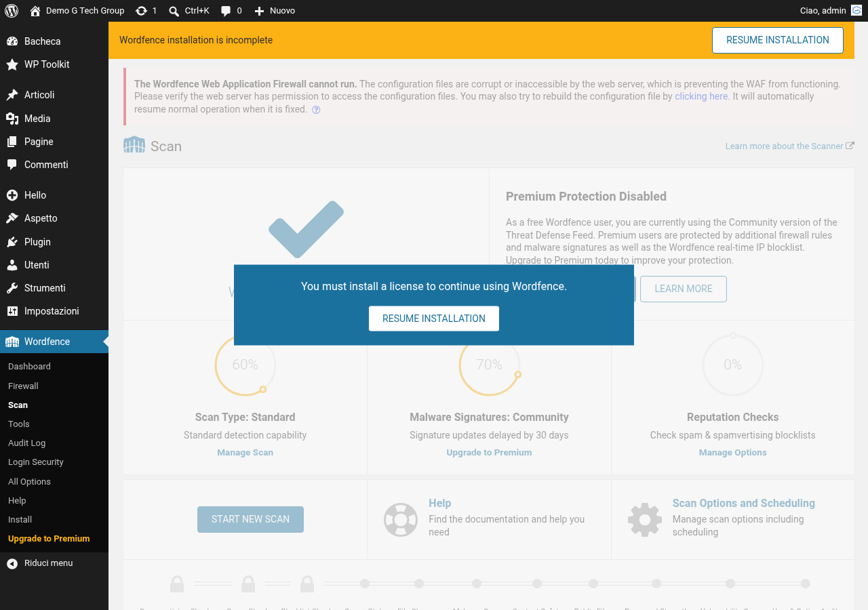Open Audit Log submenu item
Viewport: 868px width, 610px height.
pyautogui.click(x=26, y=443)
